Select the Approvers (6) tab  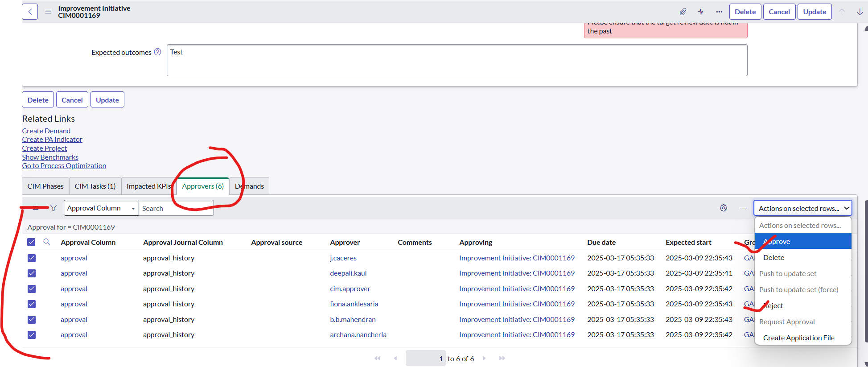coord(203,186)
